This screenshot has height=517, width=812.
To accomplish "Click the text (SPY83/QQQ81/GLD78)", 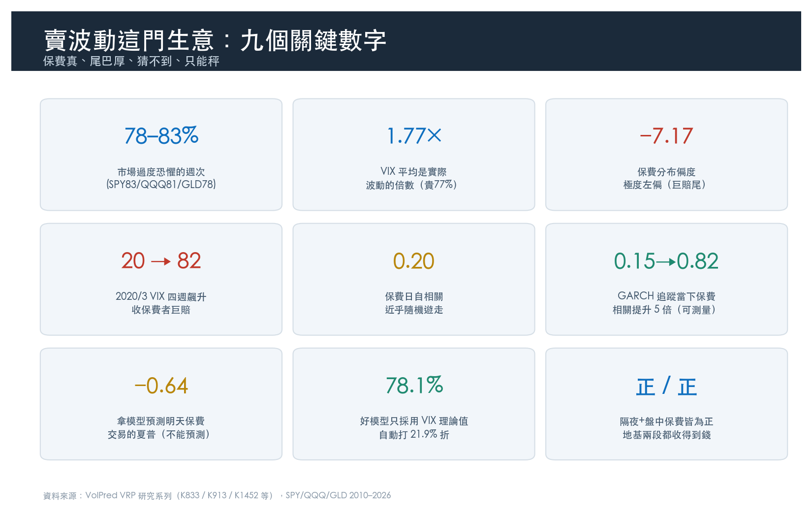I will click(161, 185).
